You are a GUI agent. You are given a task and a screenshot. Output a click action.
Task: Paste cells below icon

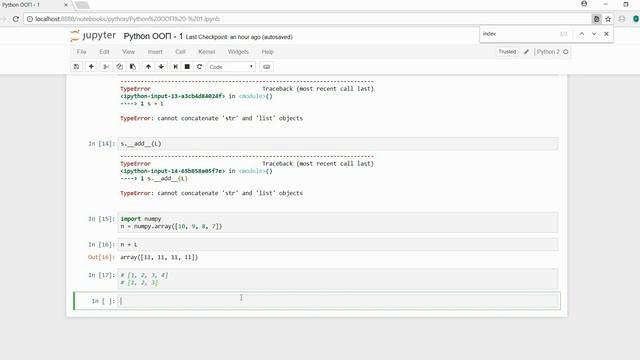coord(133,67)
